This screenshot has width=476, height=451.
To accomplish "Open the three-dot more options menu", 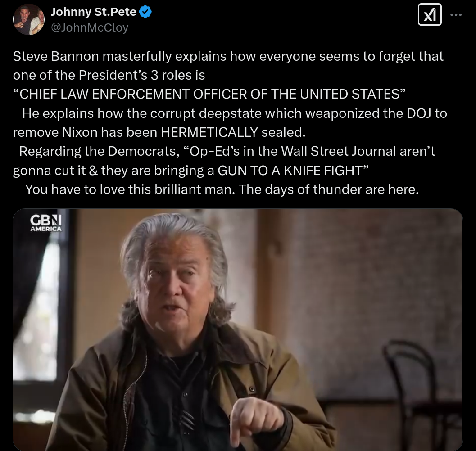I will (456, 14).
